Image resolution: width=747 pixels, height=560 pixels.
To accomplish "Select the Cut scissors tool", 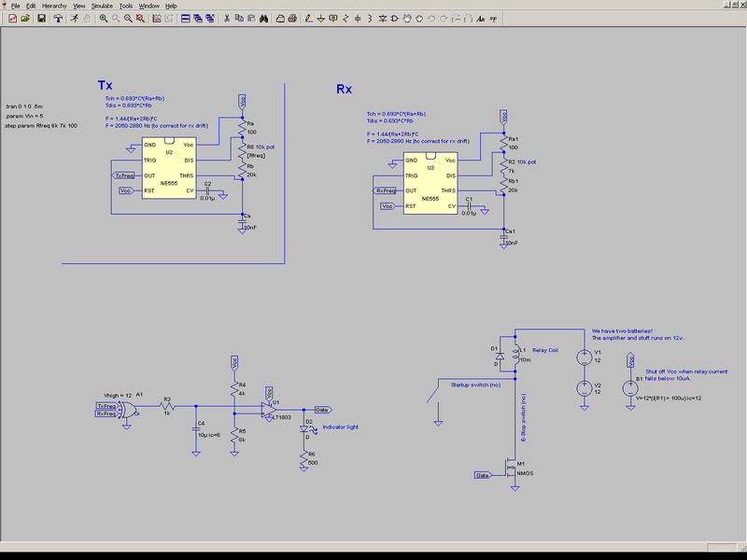I will [226, 19].
